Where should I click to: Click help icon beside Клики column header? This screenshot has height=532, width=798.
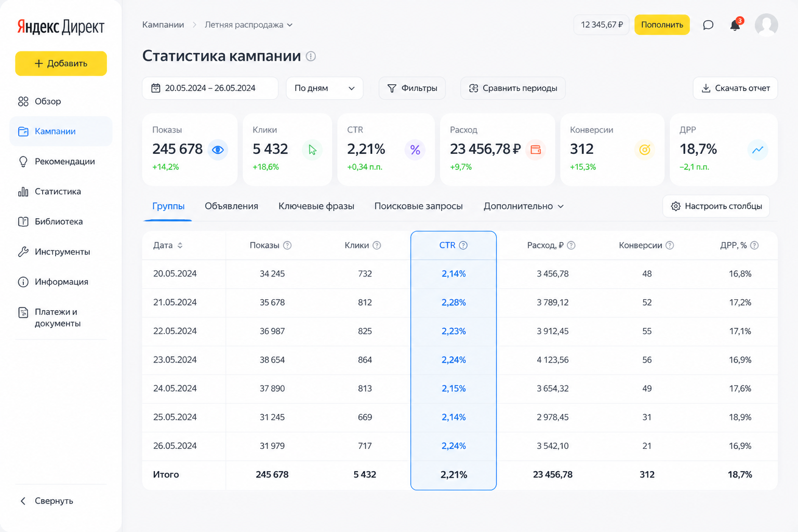[377, 245]
